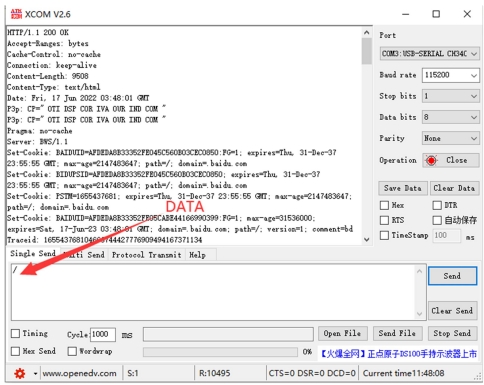The image size is (484, 385).
Task: Click the Send button
Action: click(x=452, y=276)
